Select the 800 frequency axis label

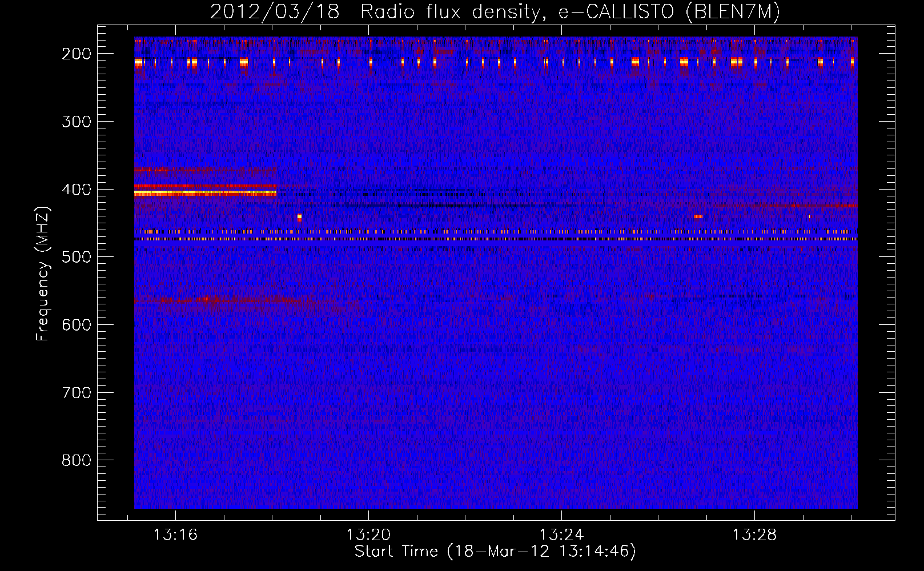77,460
